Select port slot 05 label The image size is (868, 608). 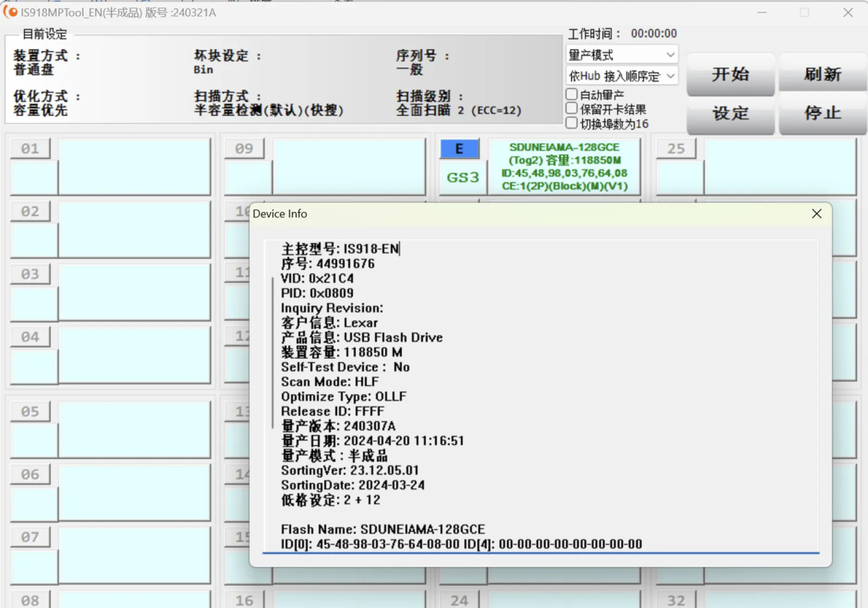point(30,411)
